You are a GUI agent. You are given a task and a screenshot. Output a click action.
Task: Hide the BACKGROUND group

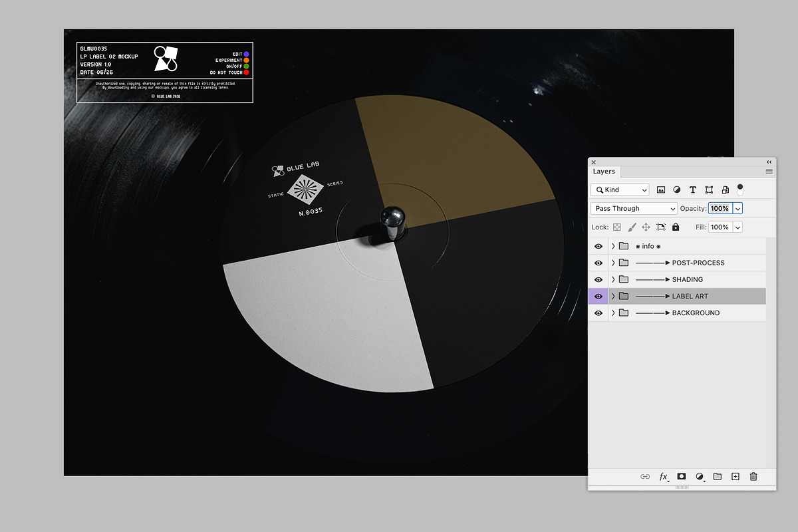pyautogui.click(x=598, y=313)
